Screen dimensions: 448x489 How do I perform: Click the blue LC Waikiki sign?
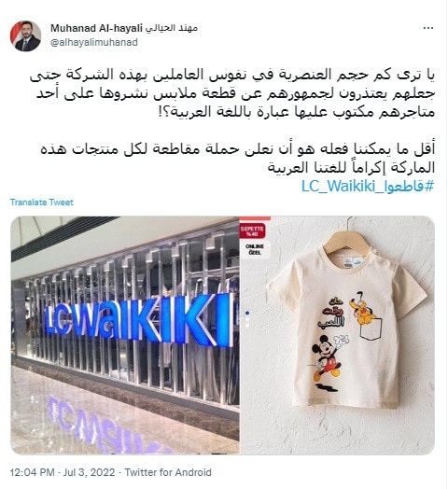pos(138,320)
